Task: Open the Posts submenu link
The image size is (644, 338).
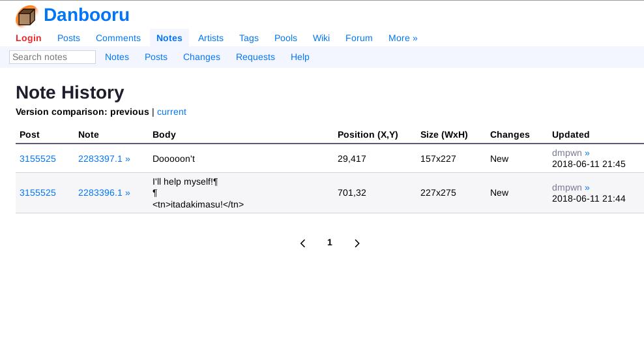Action: (156, 57)
